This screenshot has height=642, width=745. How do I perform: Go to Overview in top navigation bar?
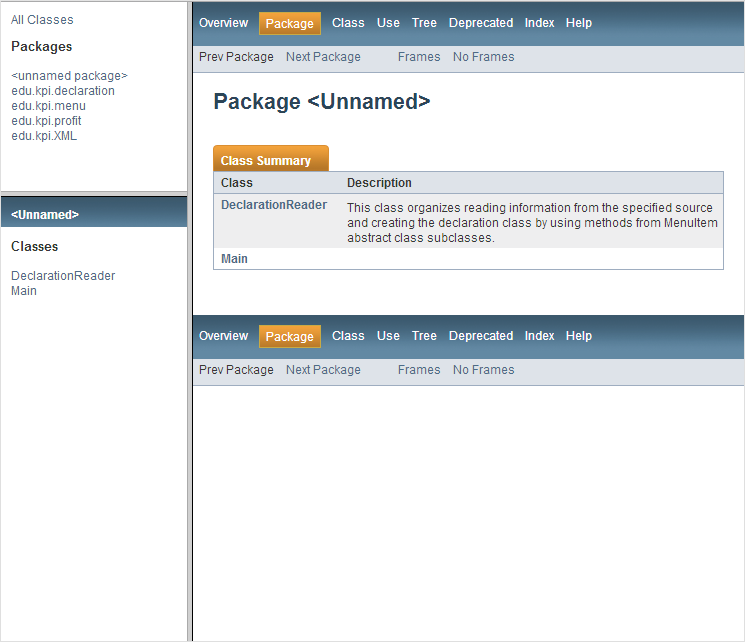point(223,23)
